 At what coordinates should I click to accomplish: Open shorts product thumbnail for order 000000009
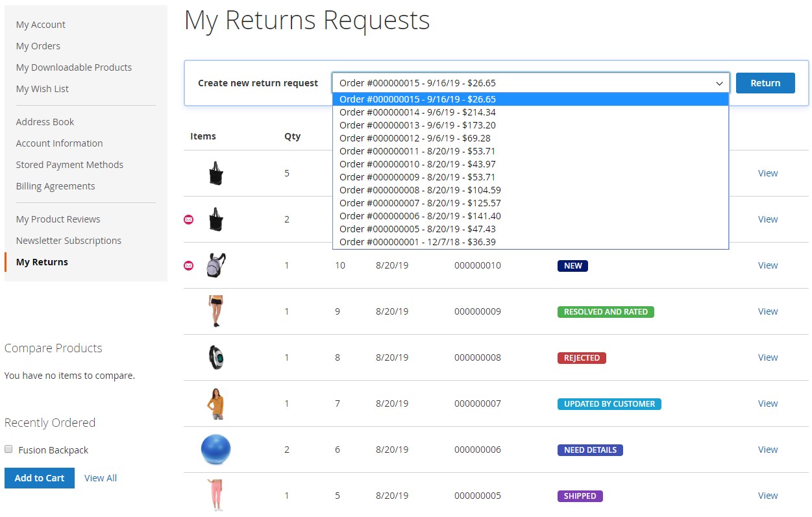point(215,311)
